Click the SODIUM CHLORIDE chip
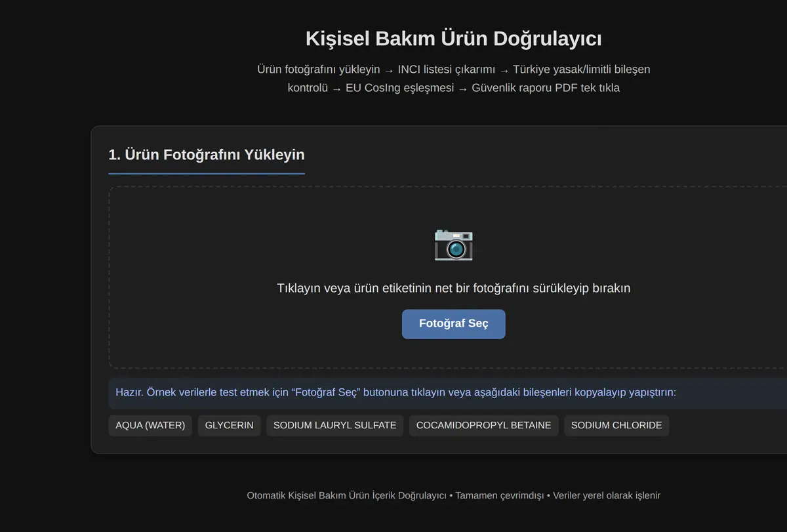Image resolution: width=787 pixels, height=532 pixels. [x=616, y=425]
